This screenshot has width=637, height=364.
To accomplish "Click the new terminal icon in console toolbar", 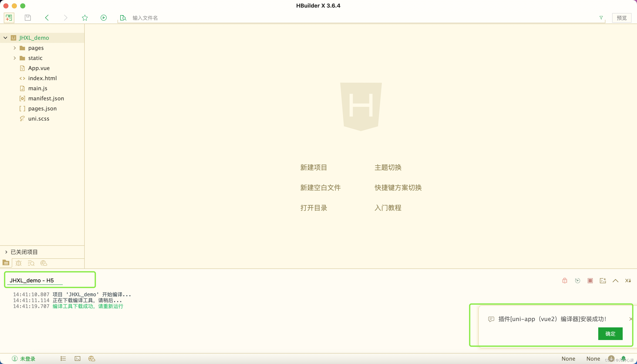I will 603,281.
